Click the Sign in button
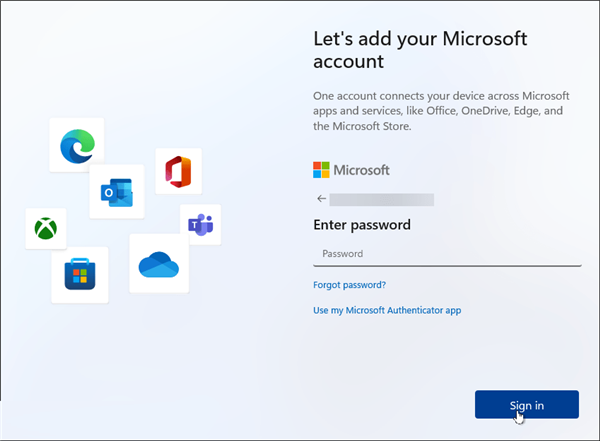The height and width of the screenshot is (441, 600). click(527, 405)
